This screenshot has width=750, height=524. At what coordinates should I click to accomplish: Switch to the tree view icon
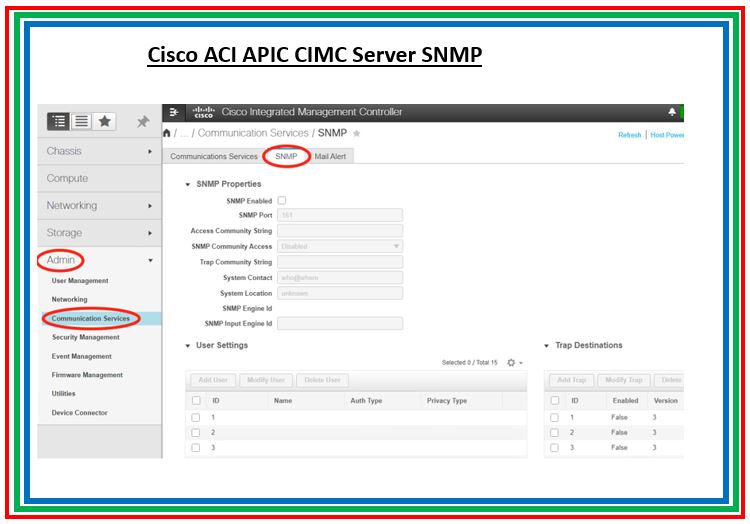[59, 121]
